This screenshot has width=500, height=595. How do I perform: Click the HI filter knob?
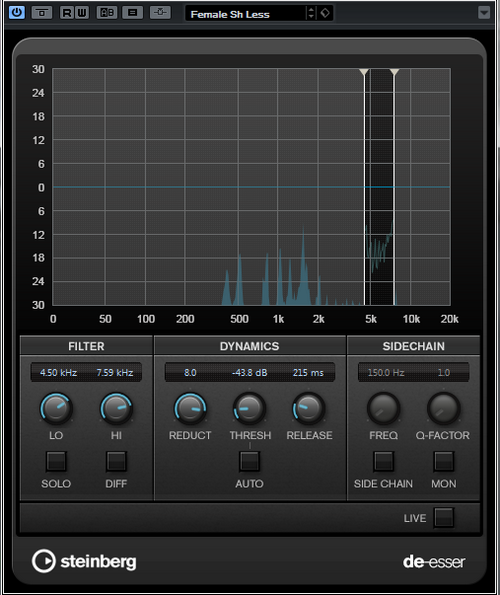tap(116, 408)
